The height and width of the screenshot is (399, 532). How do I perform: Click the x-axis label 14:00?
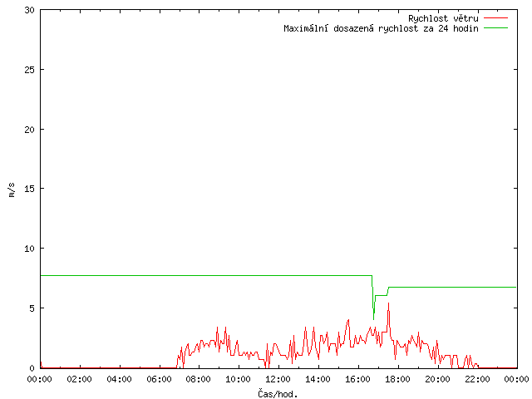[x=318, y=379]
